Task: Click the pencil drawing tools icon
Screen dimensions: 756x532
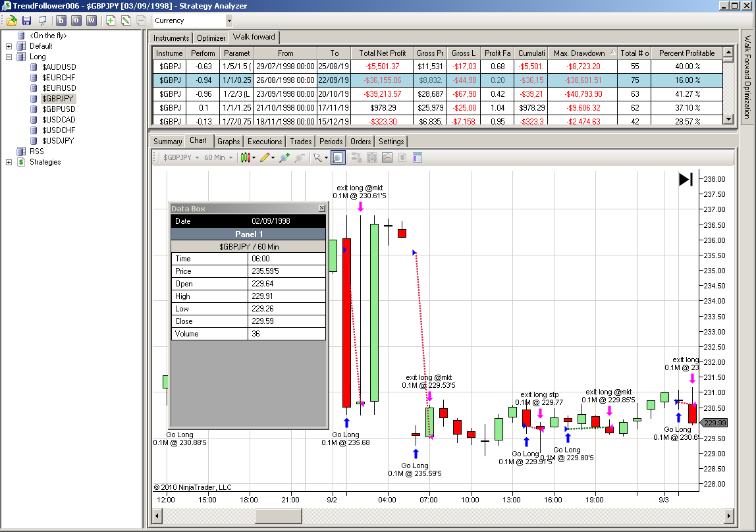Action: 265,157
